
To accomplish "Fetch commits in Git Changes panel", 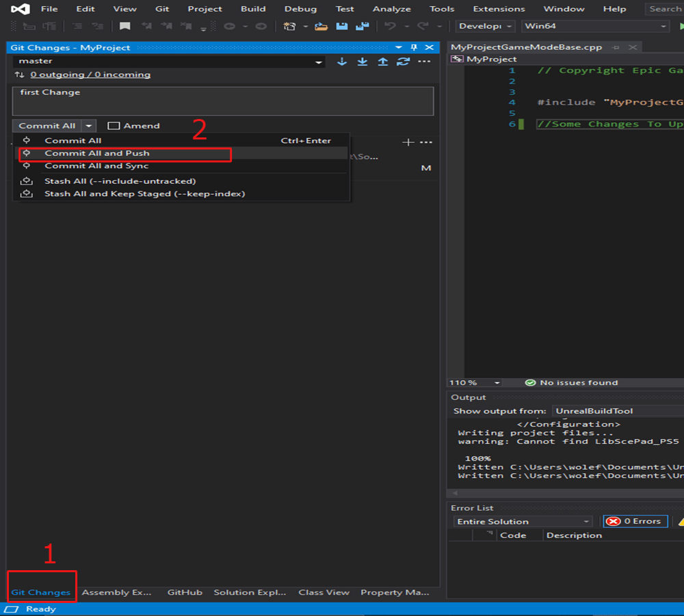I will pos(341,61).
